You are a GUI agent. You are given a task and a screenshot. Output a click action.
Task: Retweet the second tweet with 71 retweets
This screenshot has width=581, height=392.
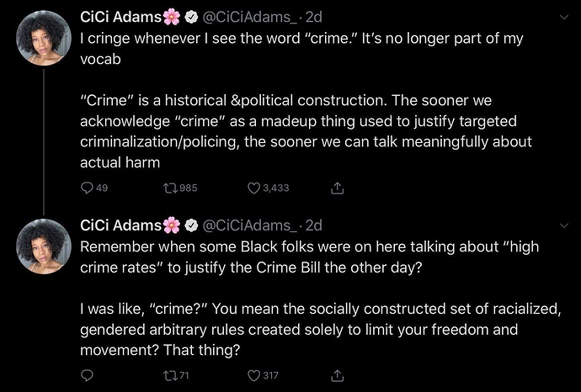pos(176,376)
